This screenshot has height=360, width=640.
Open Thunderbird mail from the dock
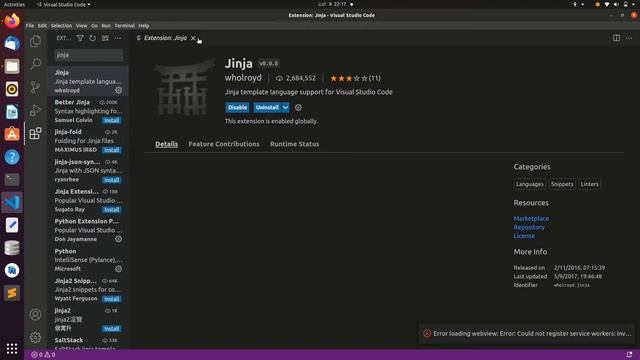(x=12, y=43)
